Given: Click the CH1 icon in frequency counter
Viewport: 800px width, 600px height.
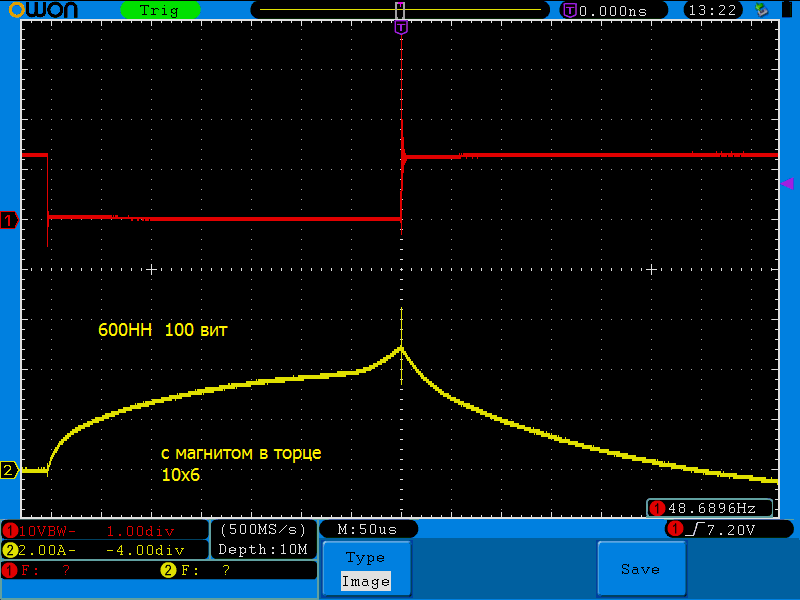Looking at the screenshot, I should coord(657,508).
